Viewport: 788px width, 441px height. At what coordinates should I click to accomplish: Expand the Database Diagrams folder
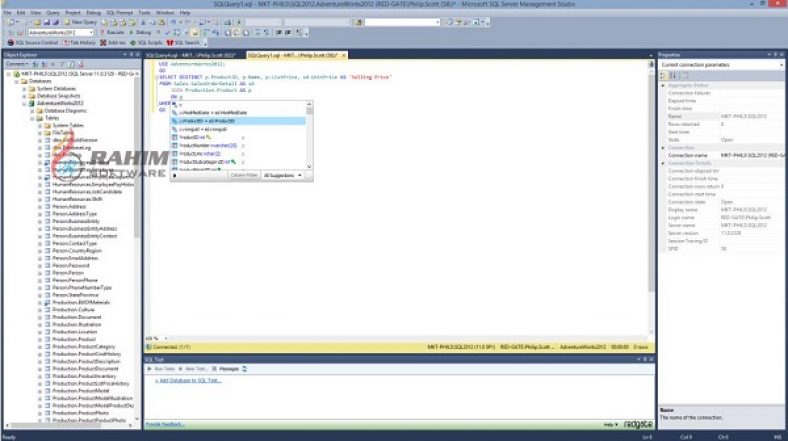click(32, 111)
